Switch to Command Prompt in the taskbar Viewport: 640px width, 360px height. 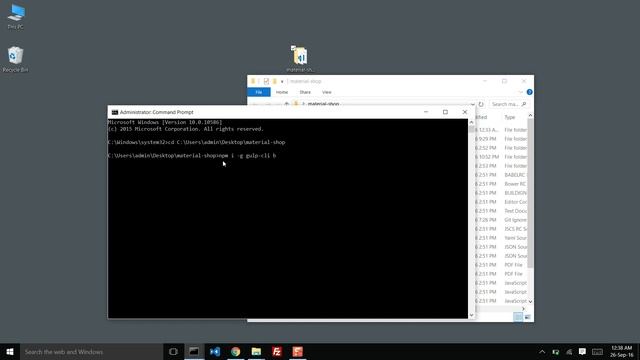(x=194, y=351)
